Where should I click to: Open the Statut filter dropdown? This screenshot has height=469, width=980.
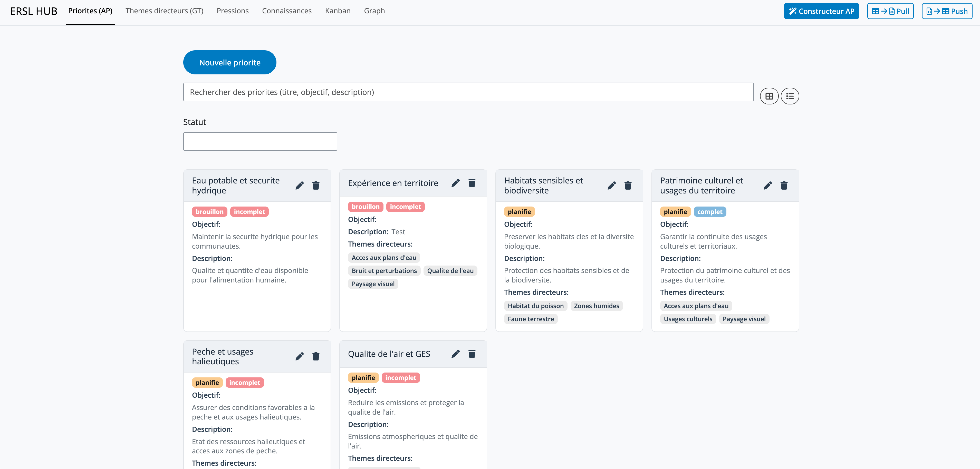[260, 142]
